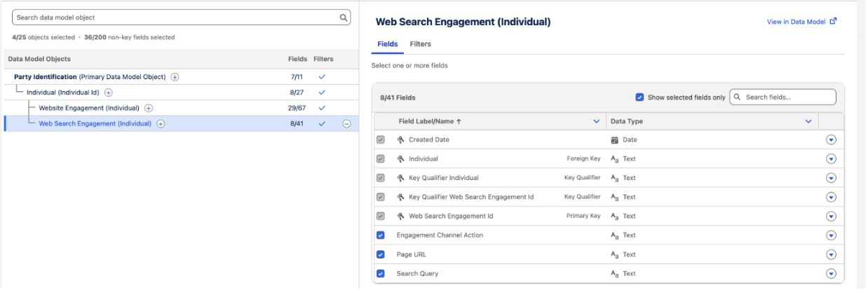868x297 pixels.
Task: Open row actions menu for Created Date
Action: 832,139
